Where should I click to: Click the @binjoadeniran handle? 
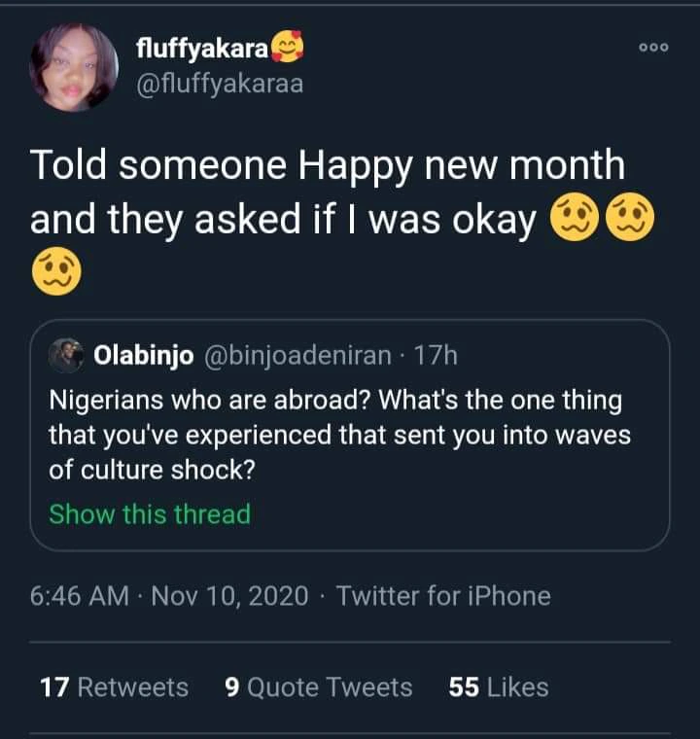pos(297,356)
